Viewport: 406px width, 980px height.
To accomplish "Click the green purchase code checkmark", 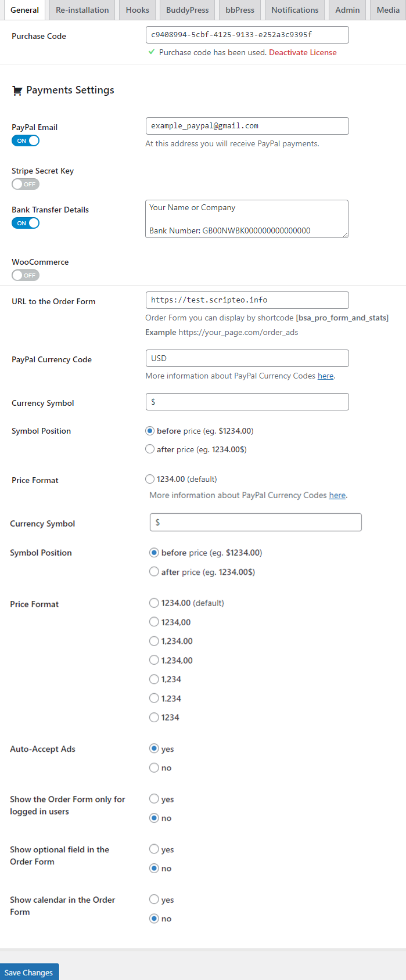I will tap(152, 52).
